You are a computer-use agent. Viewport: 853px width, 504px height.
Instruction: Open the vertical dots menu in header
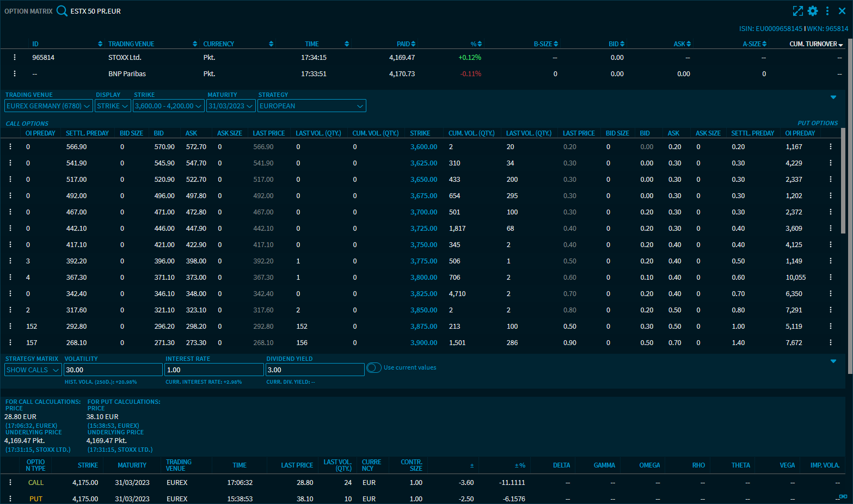pos(827,11)
